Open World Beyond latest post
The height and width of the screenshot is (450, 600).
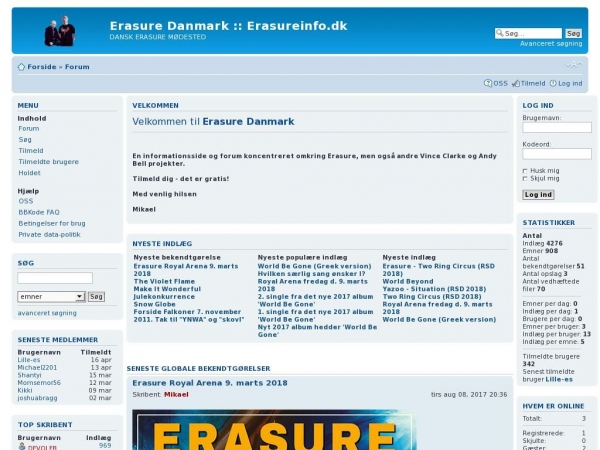pos(408,281)
